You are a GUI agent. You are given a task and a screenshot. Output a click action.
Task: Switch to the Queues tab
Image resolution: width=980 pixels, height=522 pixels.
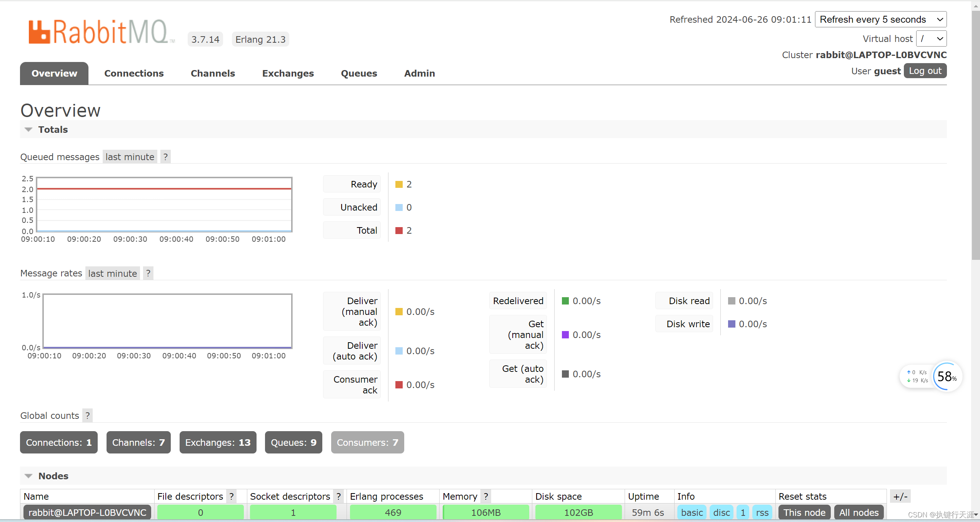coord(359,73)
